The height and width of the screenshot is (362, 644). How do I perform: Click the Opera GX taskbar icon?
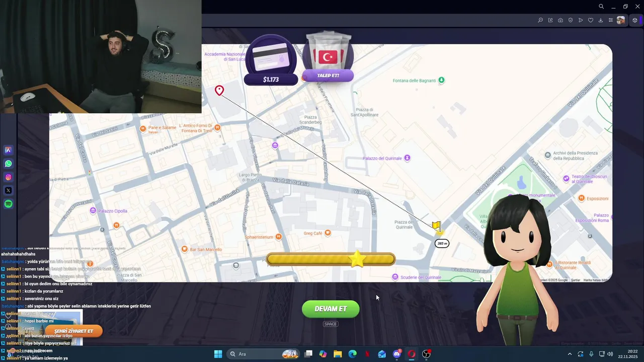(x=412, y=354)
